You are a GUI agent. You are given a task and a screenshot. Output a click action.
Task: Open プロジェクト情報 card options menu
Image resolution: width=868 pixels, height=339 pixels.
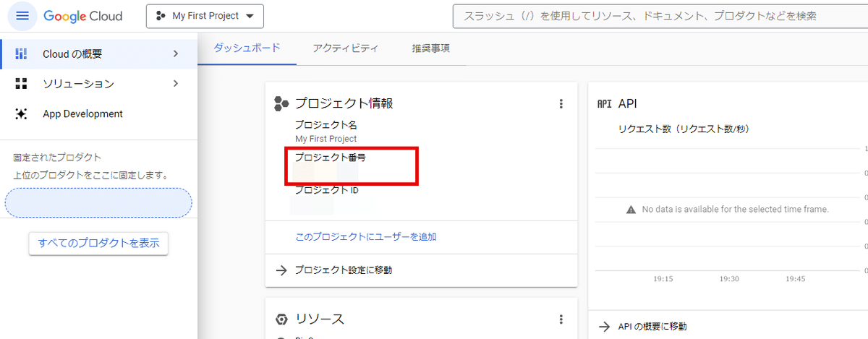tap(561, 103)
